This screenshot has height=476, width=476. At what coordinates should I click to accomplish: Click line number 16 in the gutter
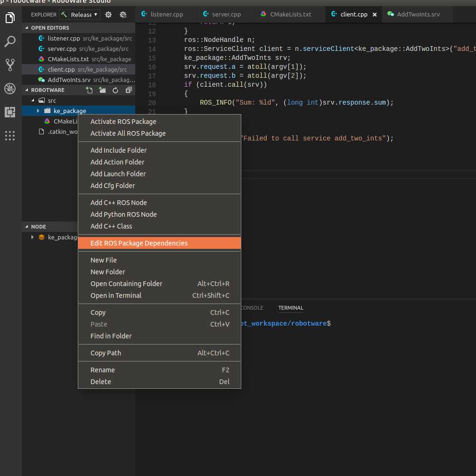tap(152, 67)
